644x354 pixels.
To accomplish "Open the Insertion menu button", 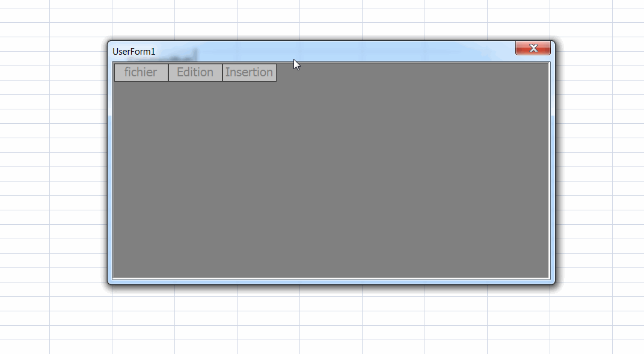I will pos(250,73).
